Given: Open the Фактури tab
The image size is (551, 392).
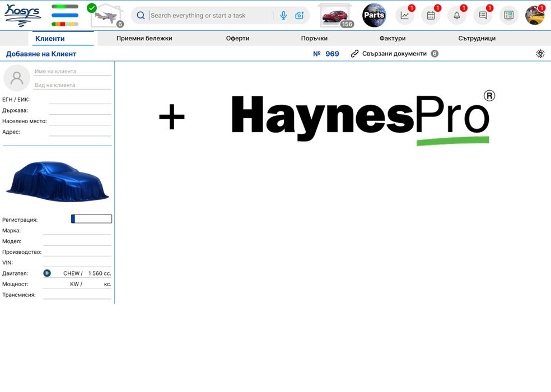Looking at the screenshot, I should [393, 38].
